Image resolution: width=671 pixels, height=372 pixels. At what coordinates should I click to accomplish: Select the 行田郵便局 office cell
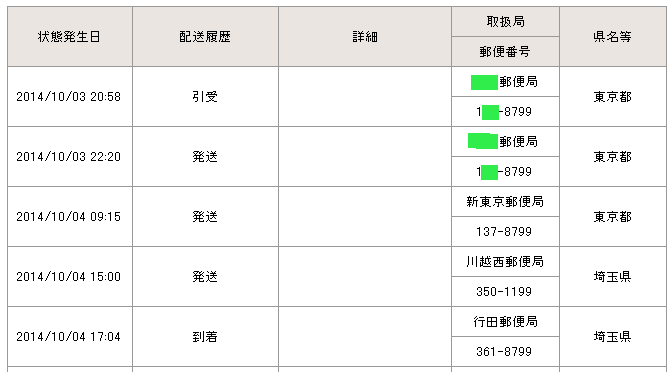click(x=505, y=321)
